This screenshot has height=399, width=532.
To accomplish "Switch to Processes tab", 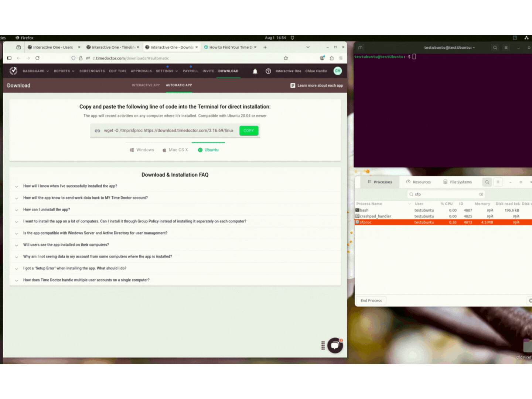I will pyautogui.click(x=380, y=182).
